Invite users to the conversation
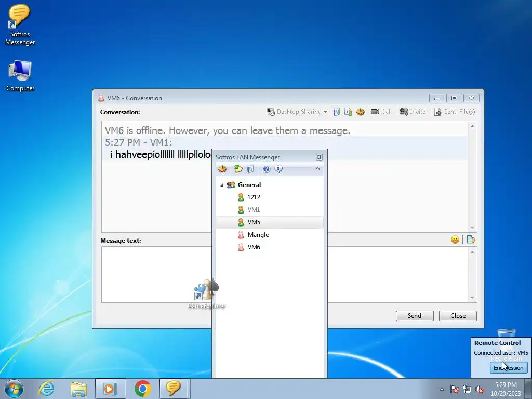This screenshot has width=532, height=399. point(413,112)
